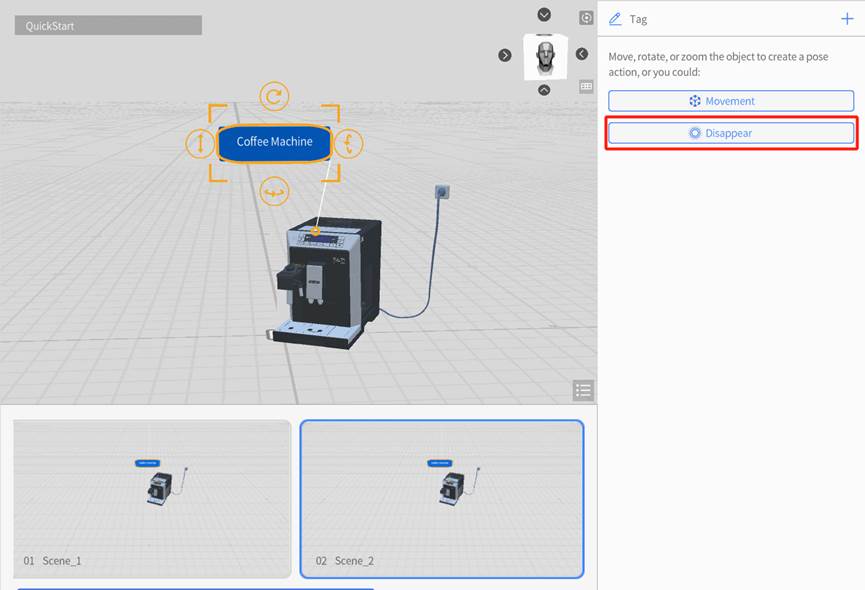Click the head-shaped view orientation cube
The width and height of the screenshot is (865, 590).
click(x=545, y=56)
